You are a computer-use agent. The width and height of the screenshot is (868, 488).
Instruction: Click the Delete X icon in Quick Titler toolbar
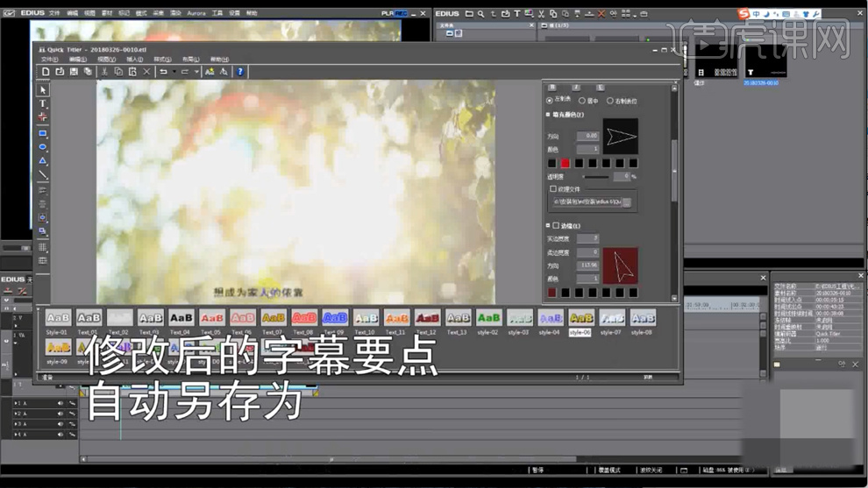(146, 71)
